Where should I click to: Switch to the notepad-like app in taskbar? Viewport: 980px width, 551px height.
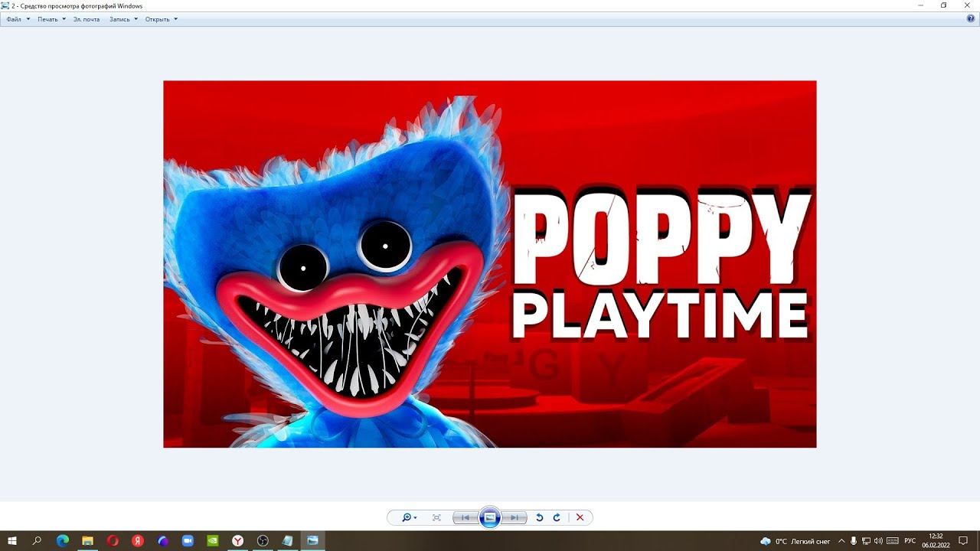tap(287, 541)
